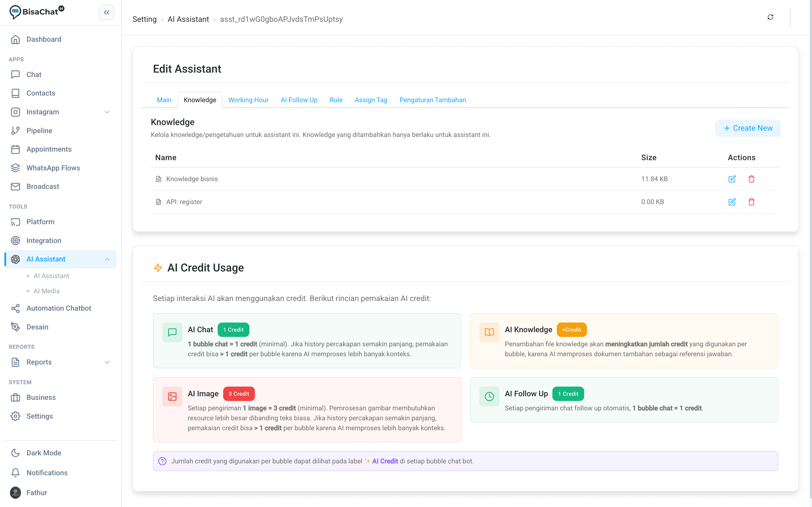
Task: Collapse the sidebar with double-chevron button
Action: 106,12
